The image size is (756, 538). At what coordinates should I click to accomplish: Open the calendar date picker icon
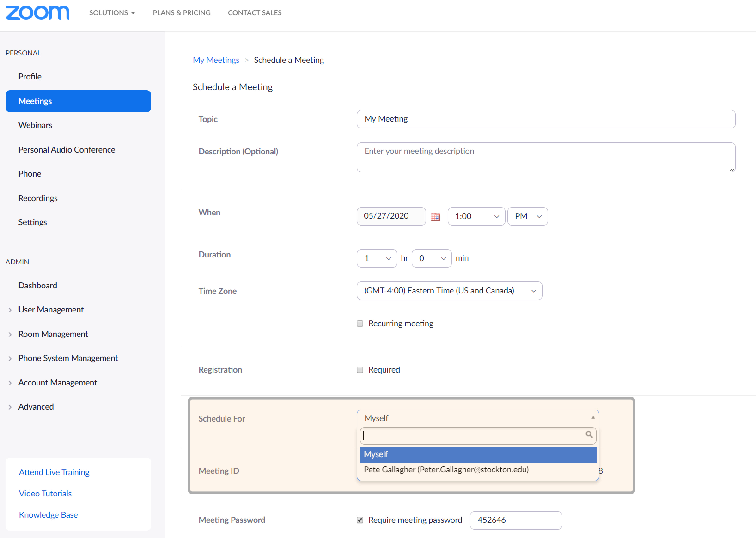click(x=435, y=216)
